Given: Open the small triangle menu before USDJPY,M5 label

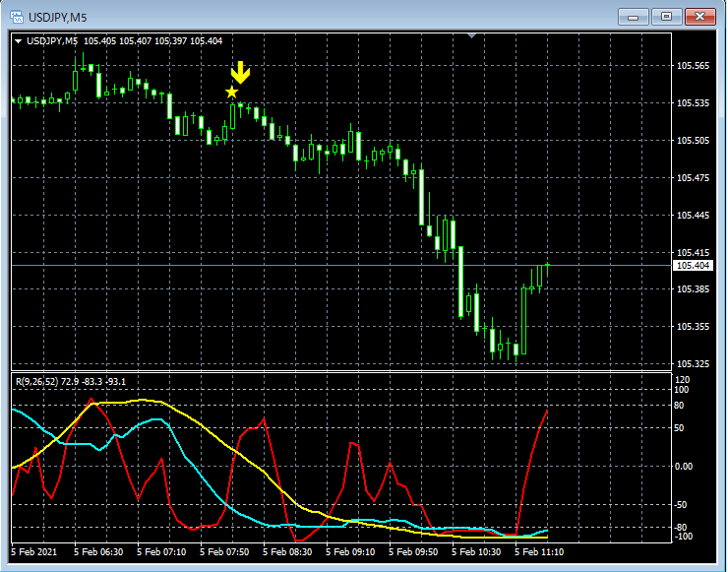Looking at the screenshot, I should (x=18, y=41).
